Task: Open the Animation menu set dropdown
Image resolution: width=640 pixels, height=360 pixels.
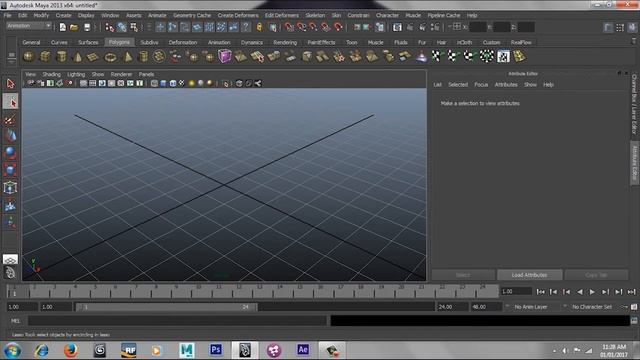Action: [29, 26]
